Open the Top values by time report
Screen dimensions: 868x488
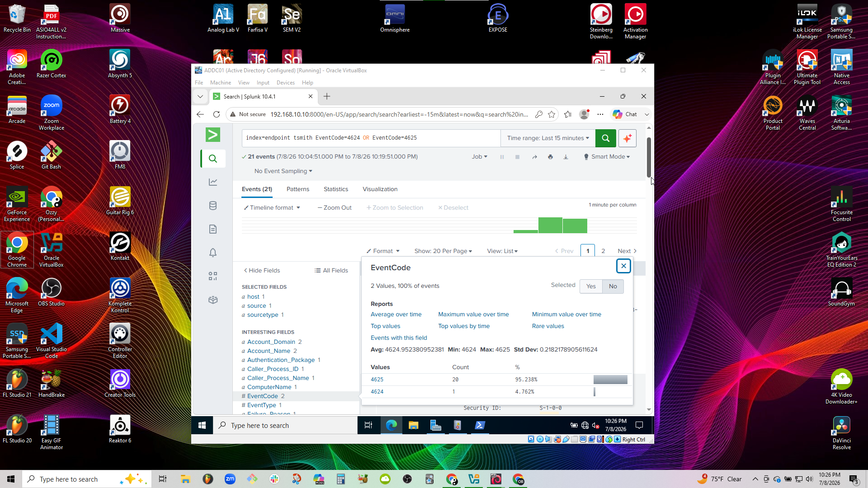coord(464,326)
